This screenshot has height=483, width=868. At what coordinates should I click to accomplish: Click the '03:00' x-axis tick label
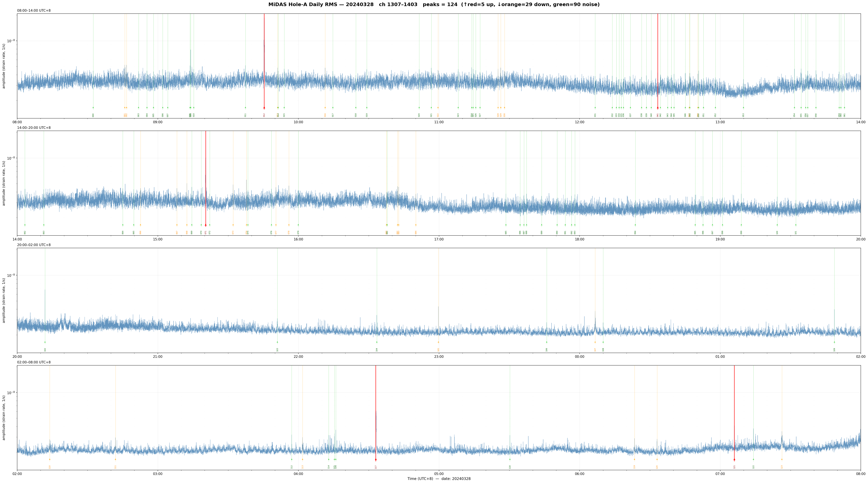pyautogui.click(x=158, y=474)
